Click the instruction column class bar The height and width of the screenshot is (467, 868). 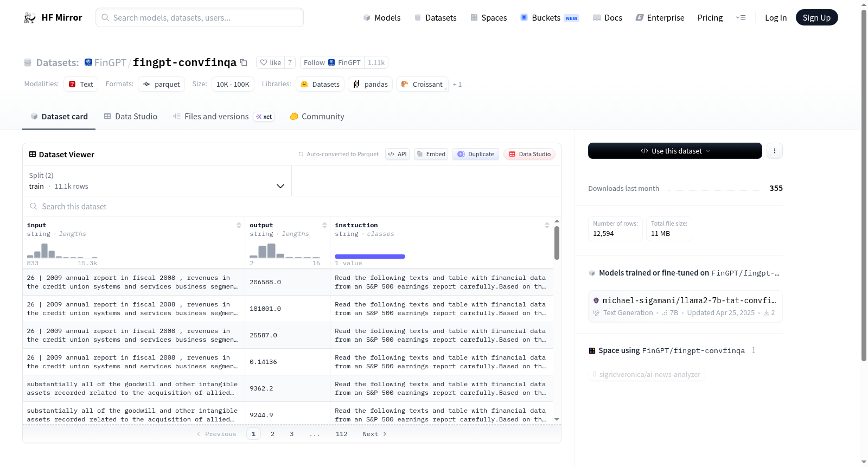click(x=370, y=257)
